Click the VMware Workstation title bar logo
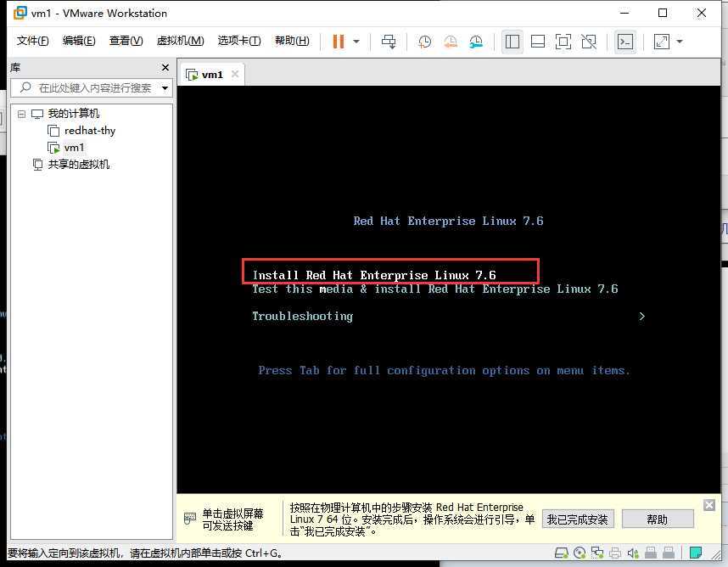Screen dimensions: 728x567 click(20, 13)
